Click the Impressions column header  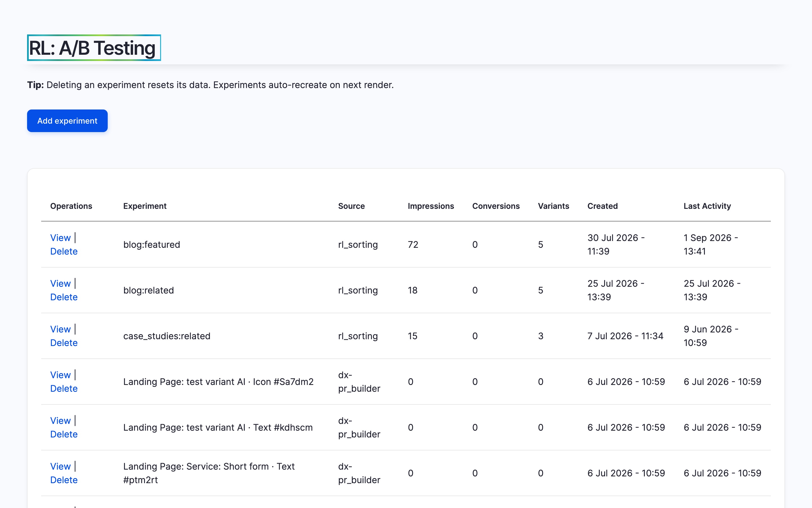coord(431,206)
